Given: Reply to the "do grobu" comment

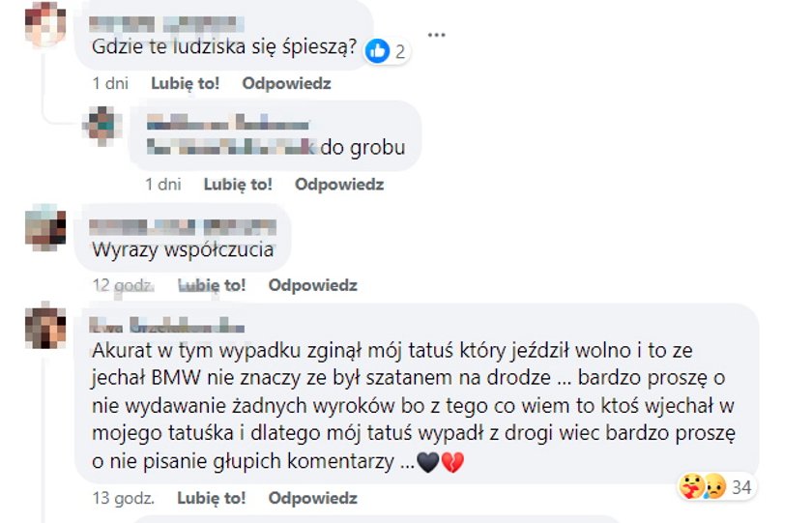Looking at the screenshot, I should tap(339, 185).
